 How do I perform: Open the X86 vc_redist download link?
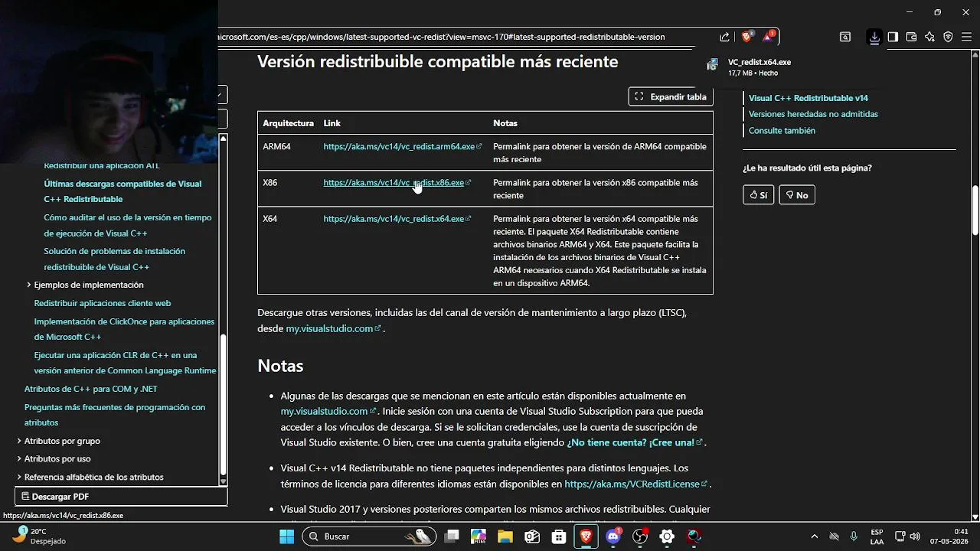397,183
